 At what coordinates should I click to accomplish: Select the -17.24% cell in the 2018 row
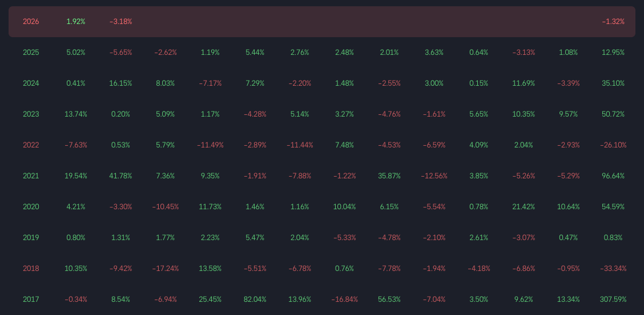pos(166,269)
